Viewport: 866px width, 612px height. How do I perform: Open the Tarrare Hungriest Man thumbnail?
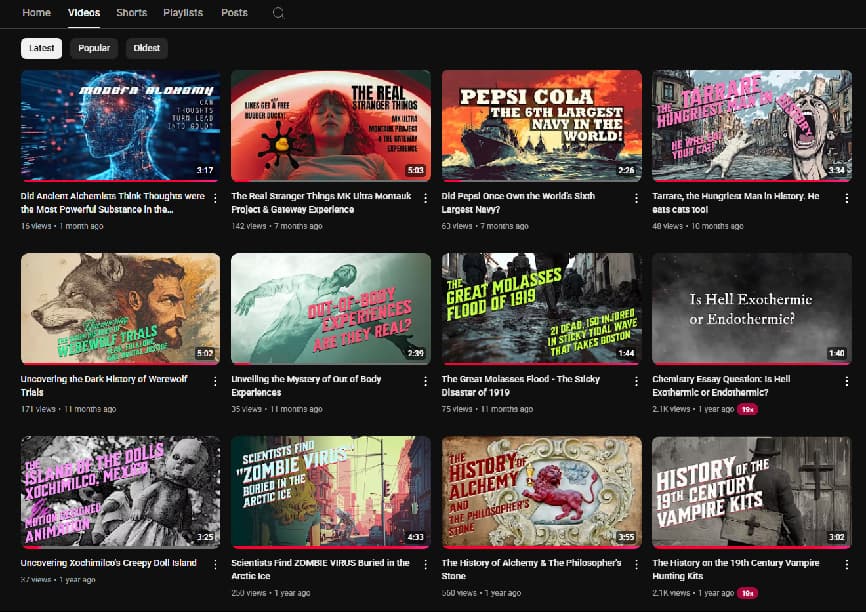coord(752,125)
